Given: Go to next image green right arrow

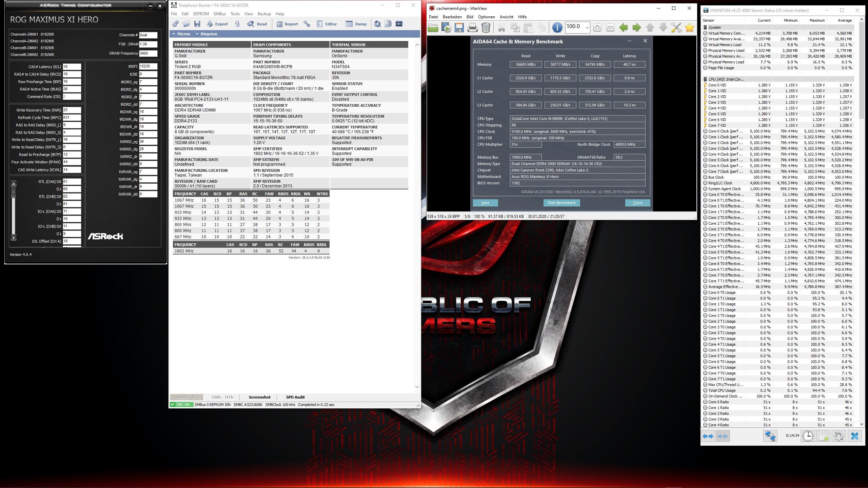Looking at the screenshot, I should click(637, 27).
